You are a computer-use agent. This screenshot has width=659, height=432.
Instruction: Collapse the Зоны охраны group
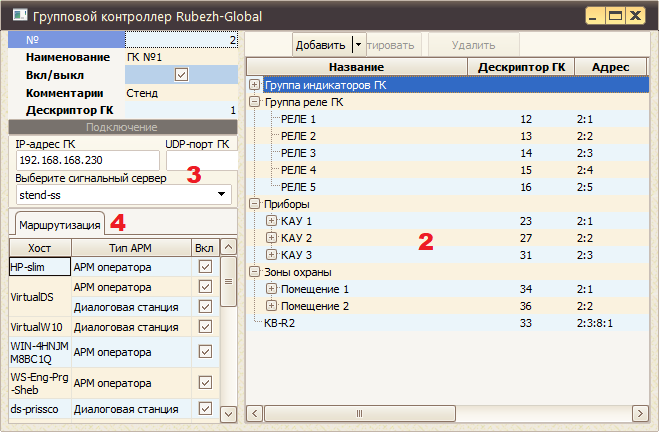tap(254, 272)
